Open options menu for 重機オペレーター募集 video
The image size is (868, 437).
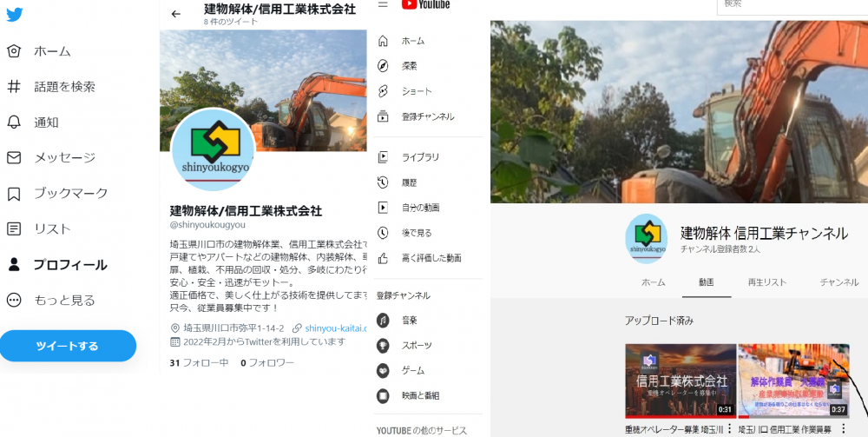[730, 428]
